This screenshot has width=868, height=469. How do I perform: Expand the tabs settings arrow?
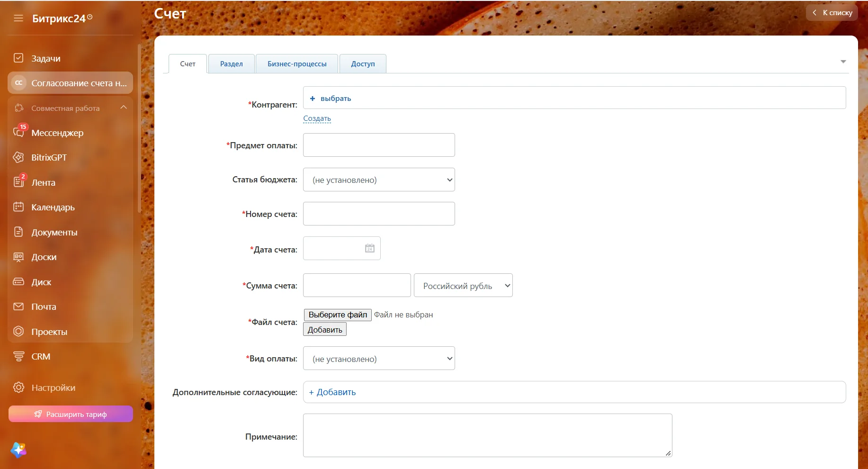[x=843, y=62]
